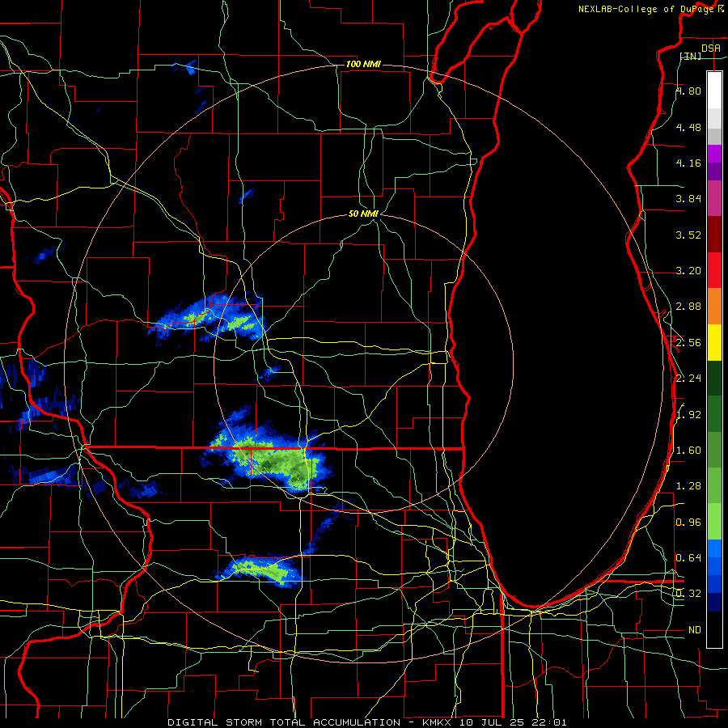Click the 0.96 legend value

[x=688, y=523]
